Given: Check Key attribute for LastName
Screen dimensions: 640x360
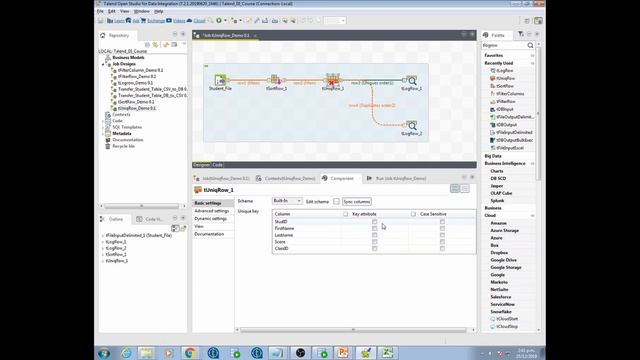Looking at the screenshot, I should pos(374,235).
